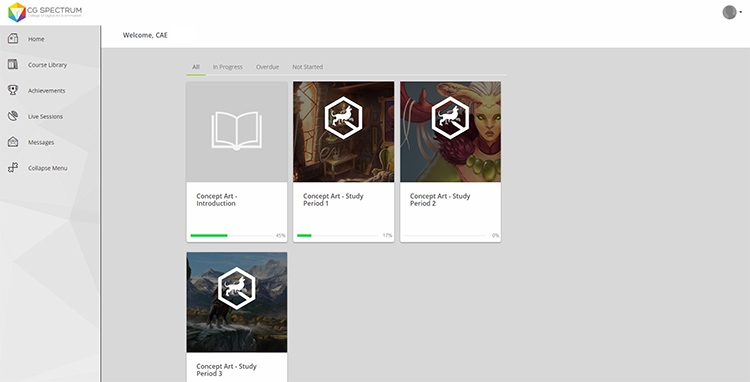
Task: Click the Messages envelope icon
Action: pyautogui.click(x=13, y=142)
